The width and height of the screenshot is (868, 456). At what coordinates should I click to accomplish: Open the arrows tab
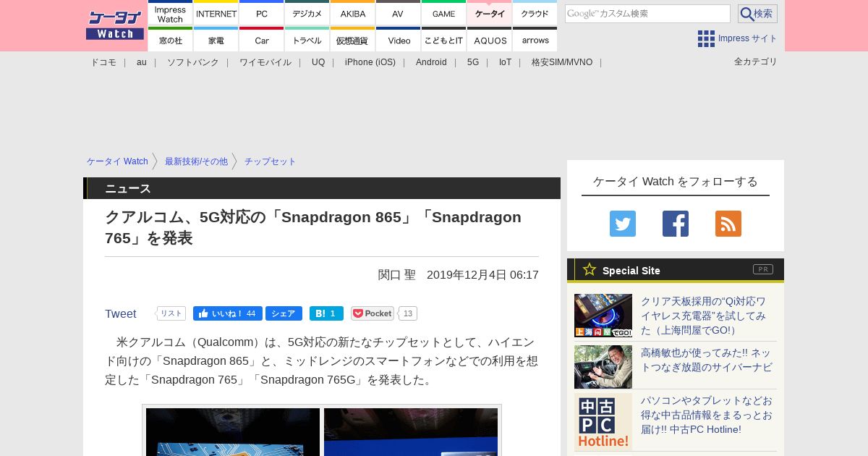pos(535,40)
